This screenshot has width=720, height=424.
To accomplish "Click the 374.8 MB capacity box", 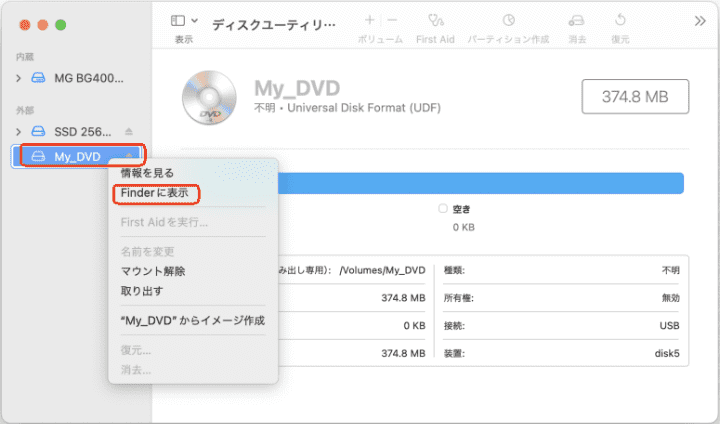I will coord(635,96).
